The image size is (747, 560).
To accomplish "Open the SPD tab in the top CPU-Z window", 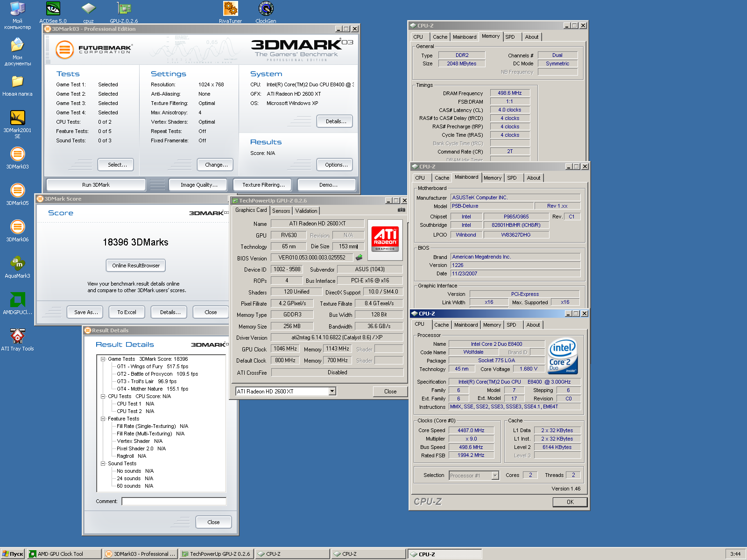I will point(510,37).
